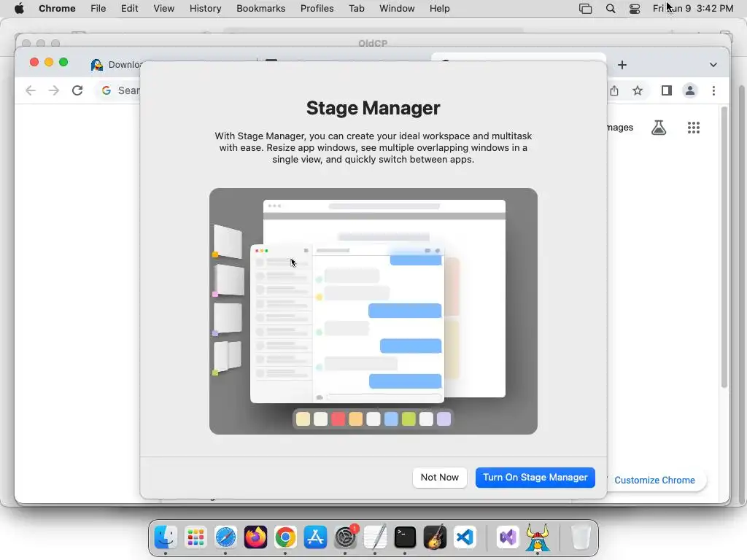Viewport: 747px width, 560px height.
Task: Click the date and time display
Action: point(693,9)
